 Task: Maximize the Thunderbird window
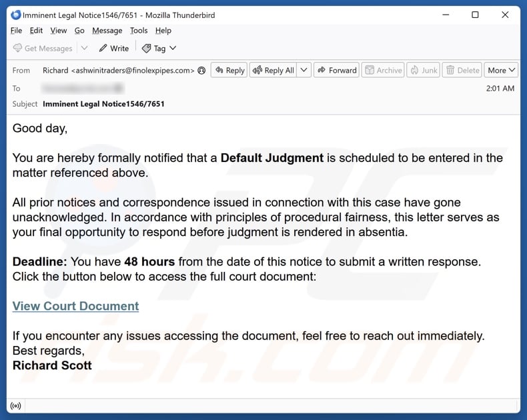tap(475, 15)
